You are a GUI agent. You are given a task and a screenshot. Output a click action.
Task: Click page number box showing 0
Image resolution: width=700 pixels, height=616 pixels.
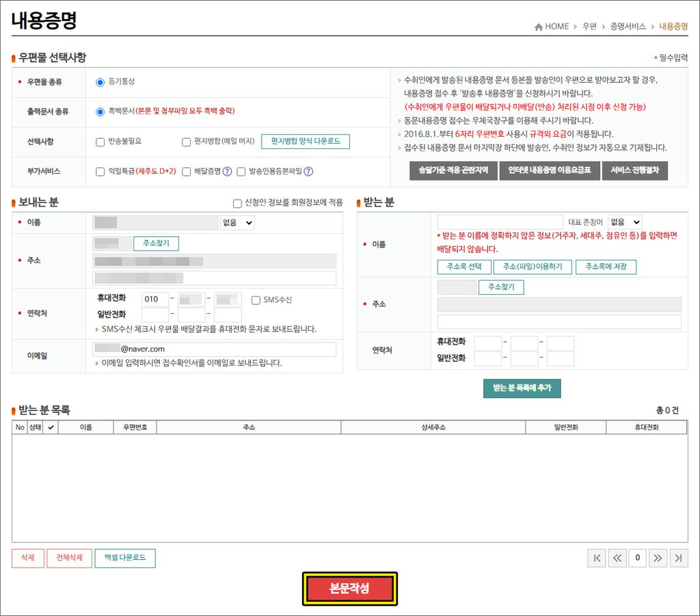tap(638, 558)
